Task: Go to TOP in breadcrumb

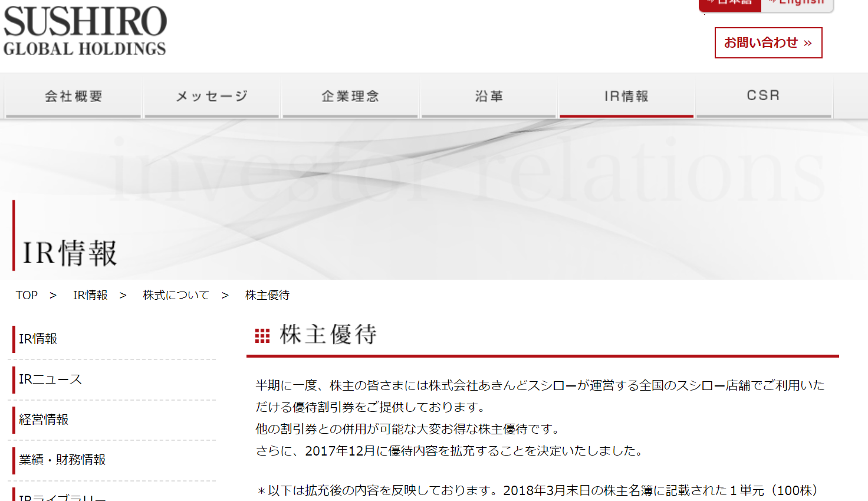Action: [27, 295]
